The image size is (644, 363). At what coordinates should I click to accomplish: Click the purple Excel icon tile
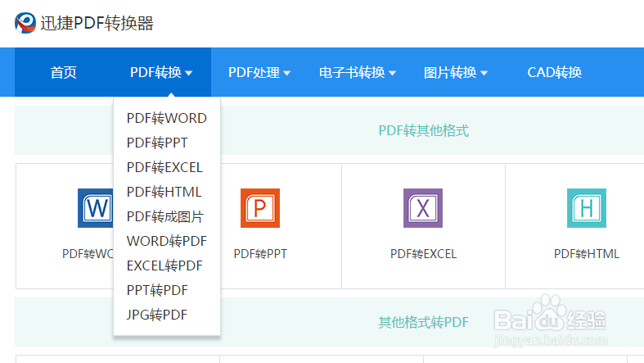point(423,208)
